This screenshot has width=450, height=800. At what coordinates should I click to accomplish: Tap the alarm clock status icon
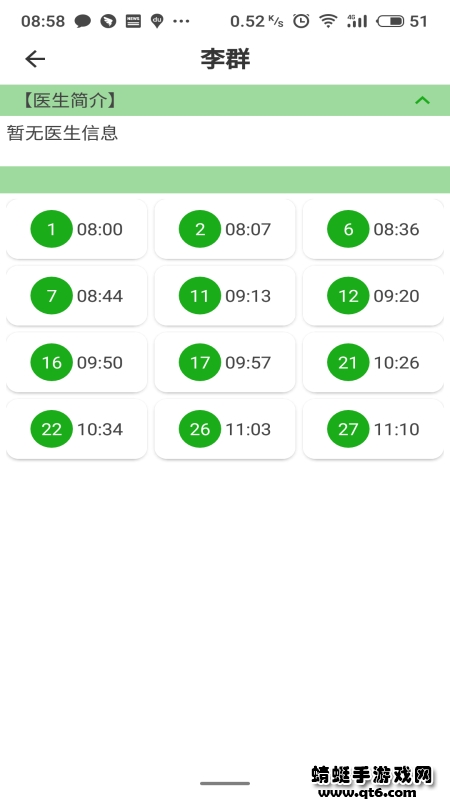[x=301, y=21]
